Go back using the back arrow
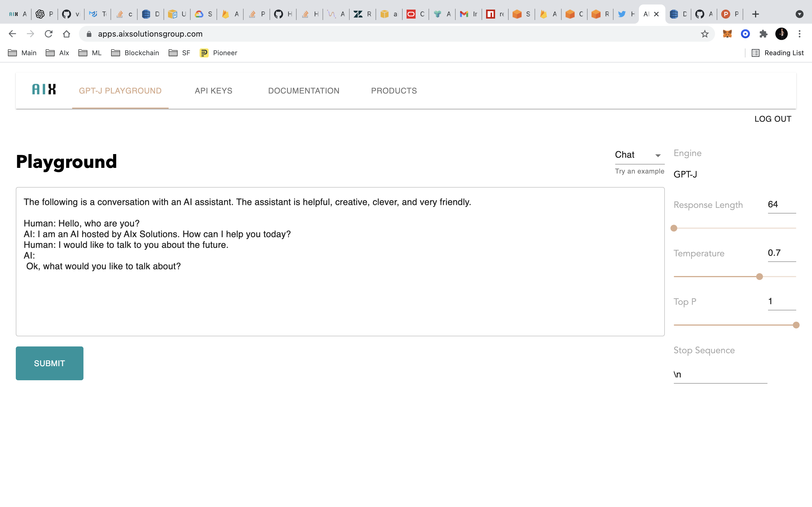 (12, 34)
